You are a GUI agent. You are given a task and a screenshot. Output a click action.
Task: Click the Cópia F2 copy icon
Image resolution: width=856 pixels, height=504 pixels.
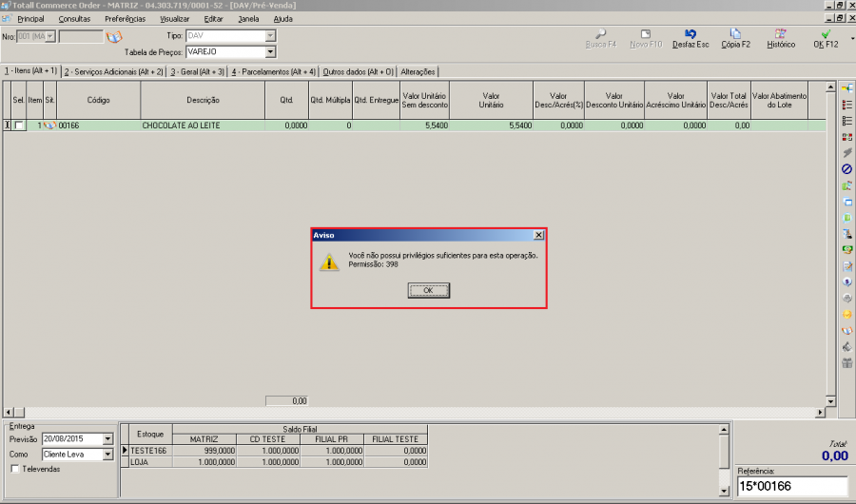click(x=735, y=34)
